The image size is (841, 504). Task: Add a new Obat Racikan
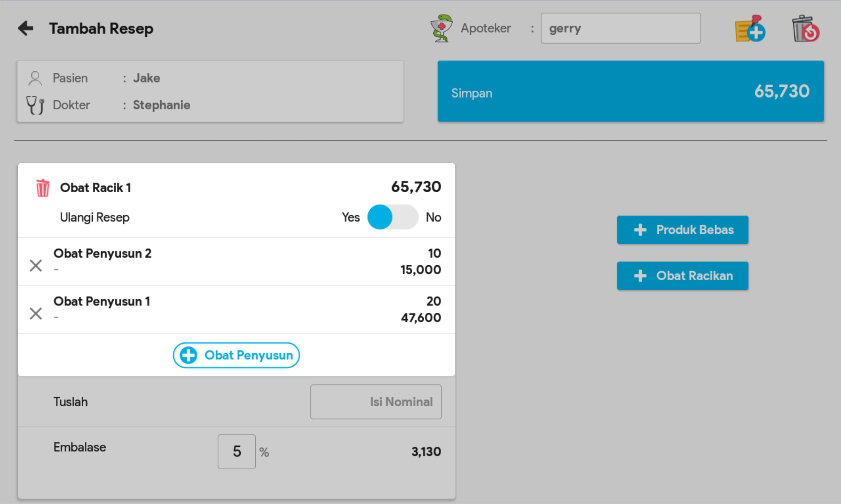(682, 276)
